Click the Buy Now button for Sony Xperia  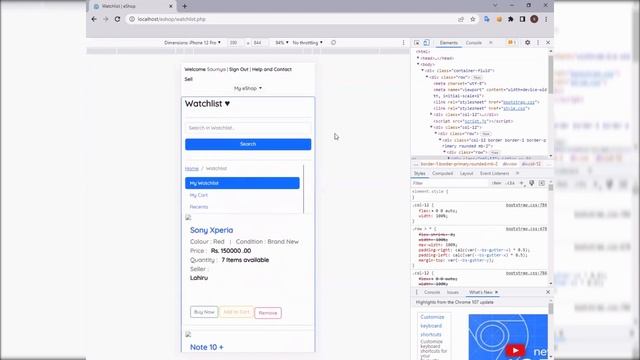click(x=204, y=312)
